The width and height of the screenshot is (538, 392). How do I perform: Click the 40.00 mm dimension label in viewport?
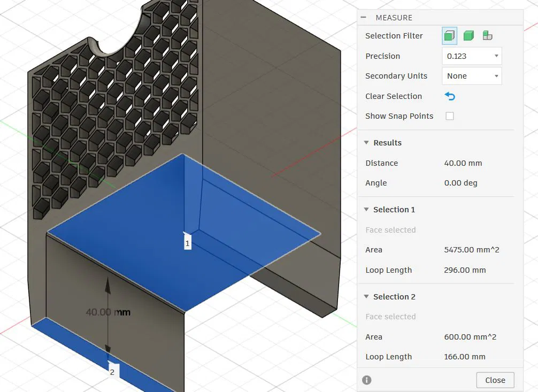point(107,312)
